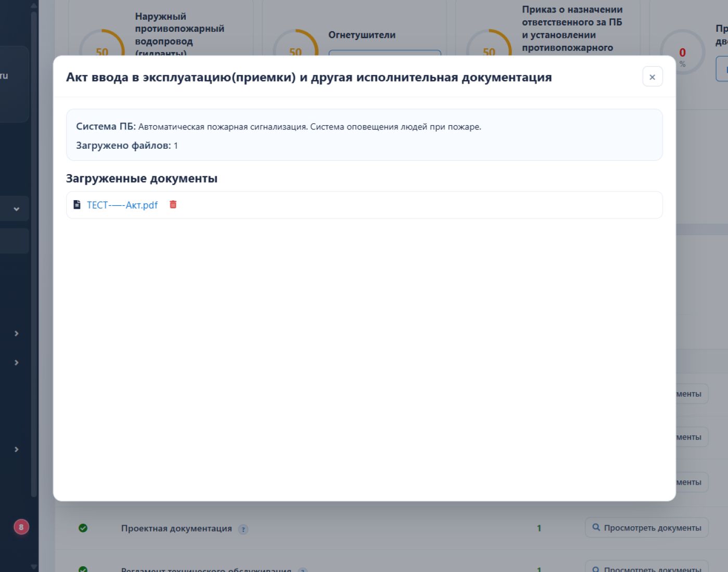Viewport: 728px width, 572px height.
Task: Click the sidebar vertical scrollbar
Action: 34,255
